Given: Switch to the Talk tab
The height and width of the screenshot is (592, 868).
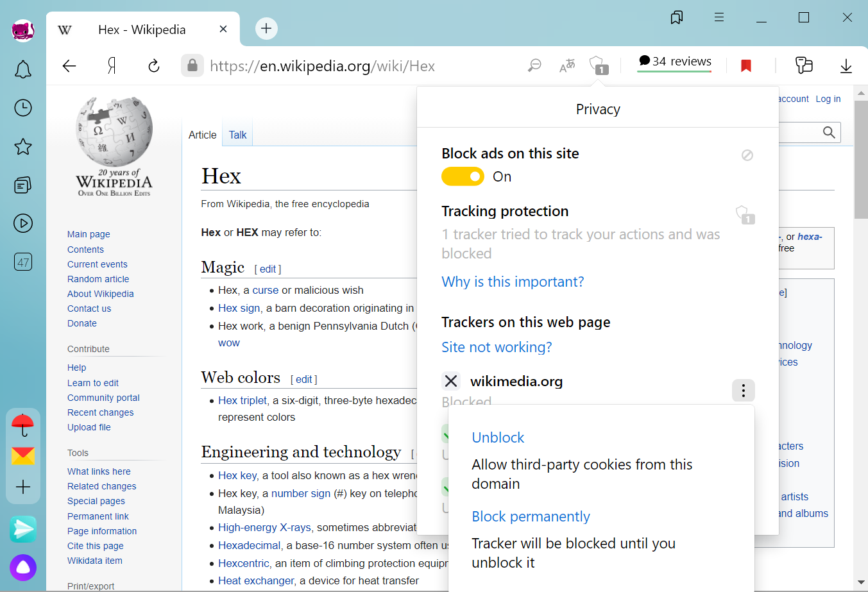Looking at the screenshot, I should pyautogui.click(x=237, y=135).
